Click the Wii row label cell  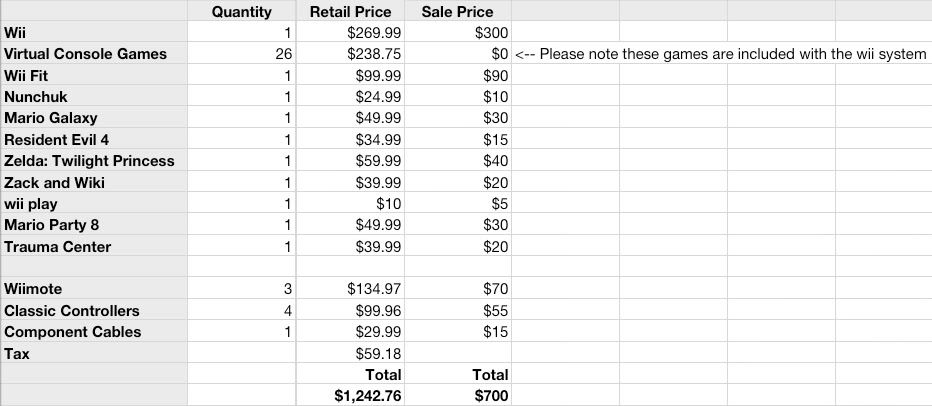[x=94, y=32]
